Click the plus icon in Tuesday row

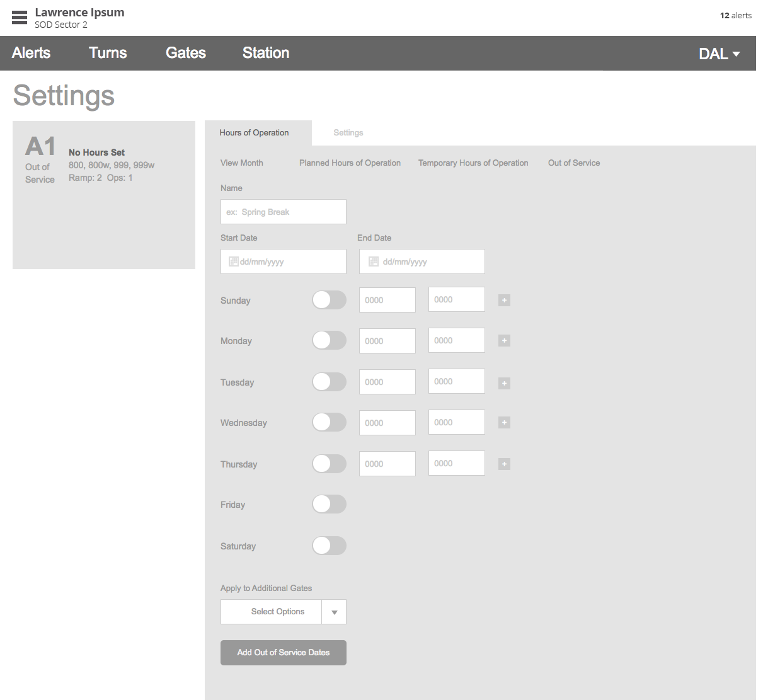[x=504, y=383]
